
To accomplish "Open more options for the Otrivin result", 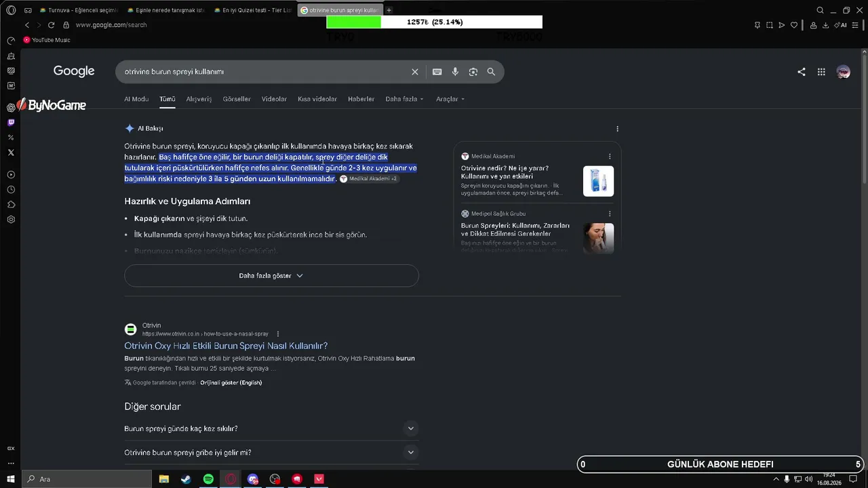I will [278, 334].
